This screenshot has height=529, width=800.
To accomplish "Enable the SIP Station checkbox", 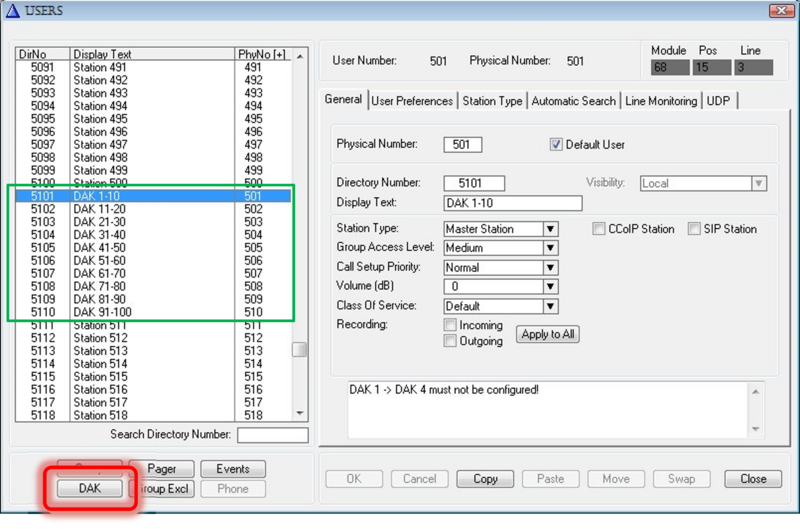I will tap(694, 229).
